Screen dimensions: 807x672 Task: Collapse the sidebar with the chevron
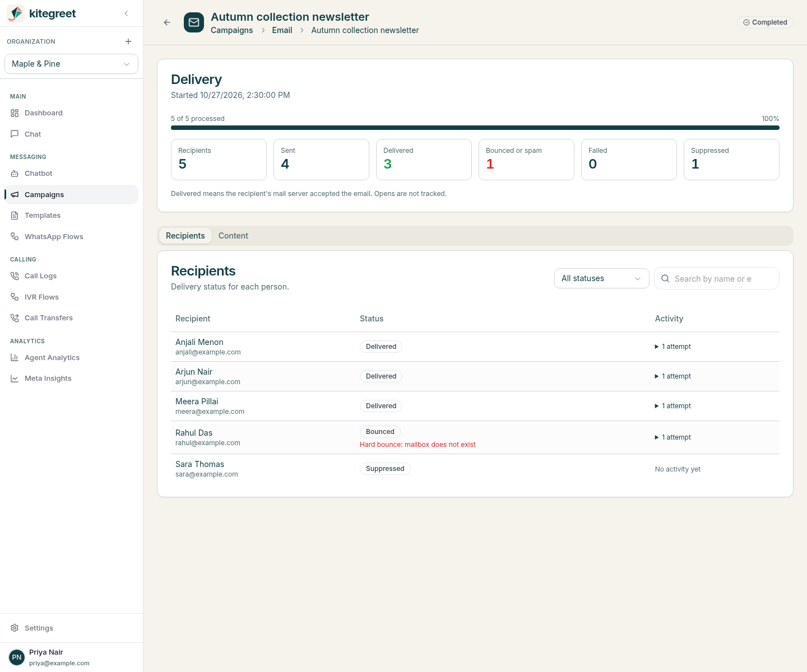pos(126,13)
